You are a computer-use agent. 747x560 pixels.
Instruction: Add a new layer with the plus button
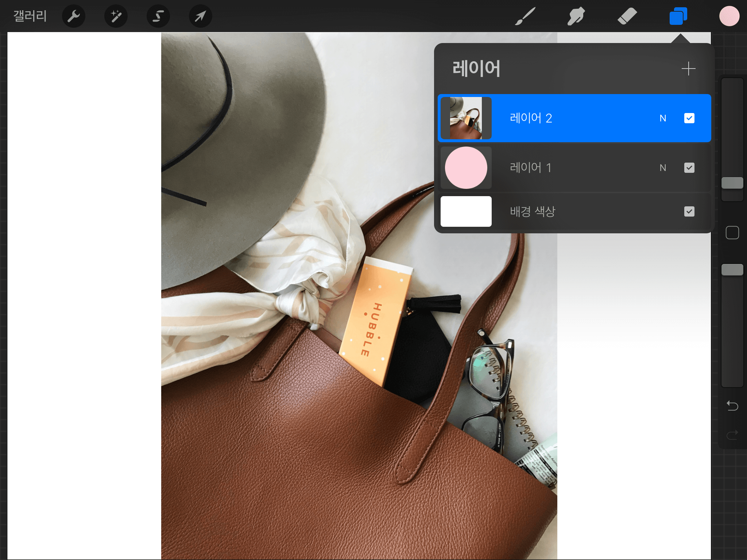(688, 69)
